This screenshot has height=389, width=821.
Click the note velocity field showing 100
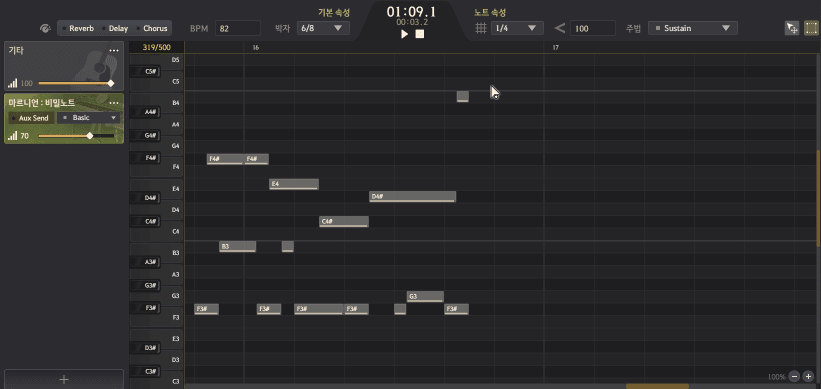click(x=593, y=28)
